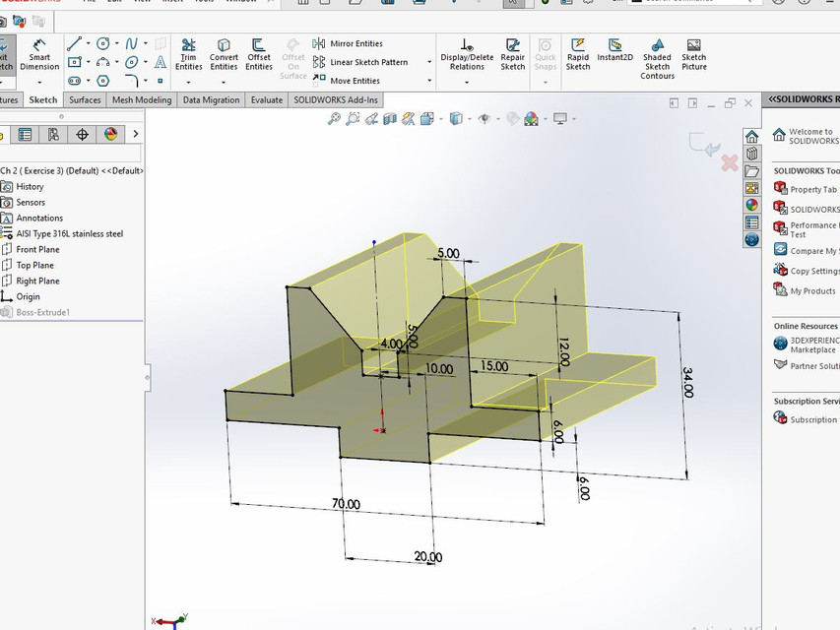The width and height of the screenshot is (840, 630).
Task: Select the Polygon sketch tool
Action: 102,81
